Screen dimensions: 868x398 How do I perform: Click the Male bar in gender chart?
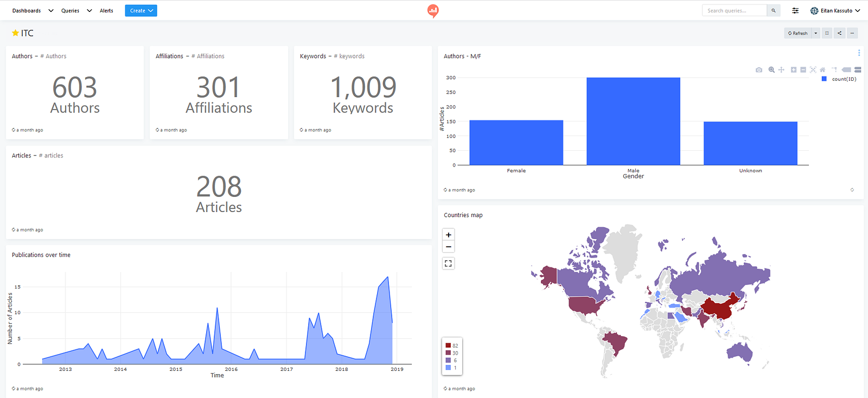(x=633, y=121)
